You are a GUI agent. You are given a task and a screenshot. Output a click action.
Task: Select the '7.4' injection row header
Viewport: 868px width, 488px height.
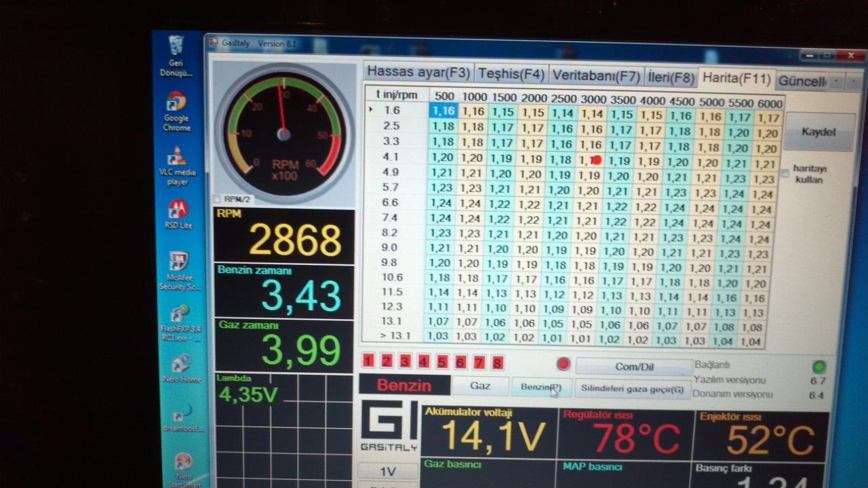click(x=391, y=218)
